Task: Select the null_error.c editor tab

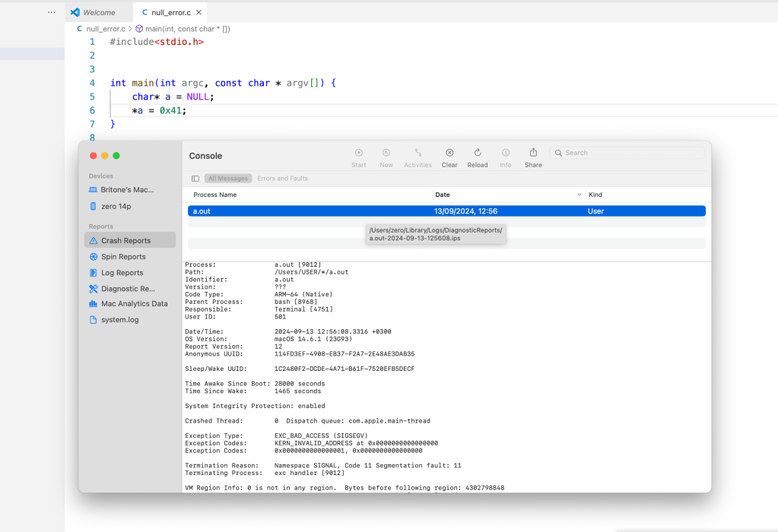Action: coord(170,12)
